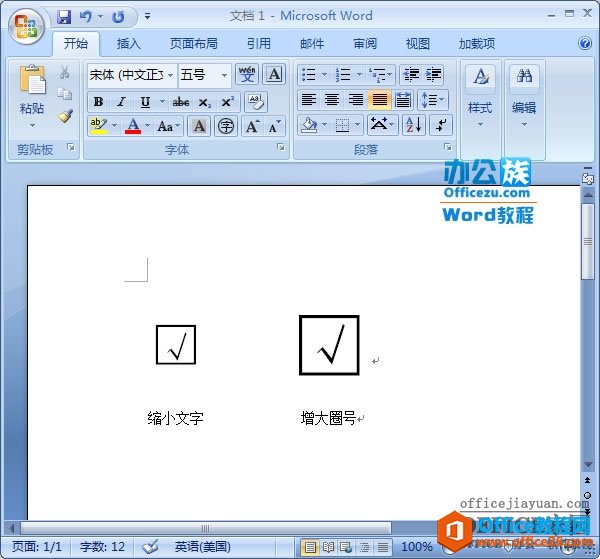Image resolution: width=600 pixels, height=559 pixels.
Task: Toggle justified alignment
Action: 379,100
